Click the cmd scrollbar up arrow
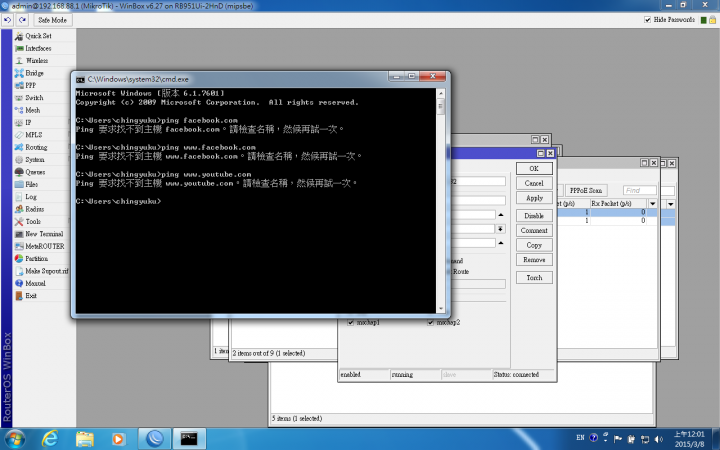 pos(441,94)
